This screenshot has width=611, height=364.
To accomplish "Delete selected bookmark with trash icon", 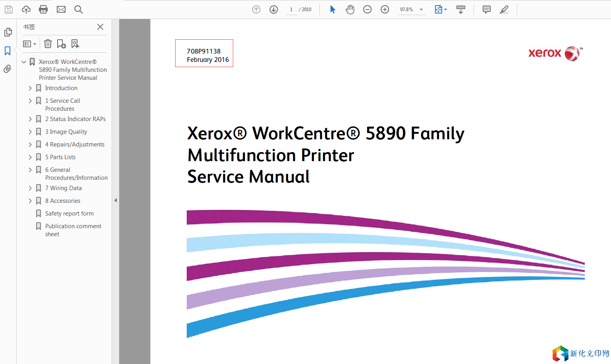I will click(48, 44).
